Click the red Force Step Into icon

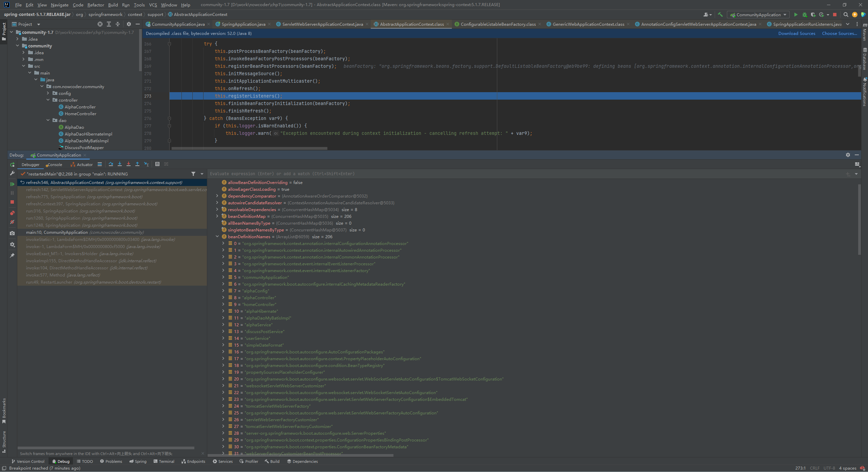(x=129, y=164)
